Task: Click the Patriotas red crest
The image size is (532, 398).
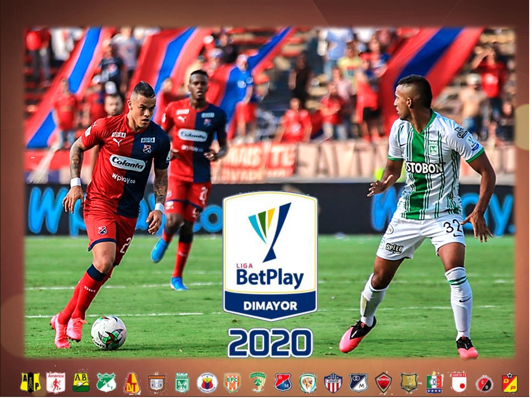Action: tap(383, 383)
